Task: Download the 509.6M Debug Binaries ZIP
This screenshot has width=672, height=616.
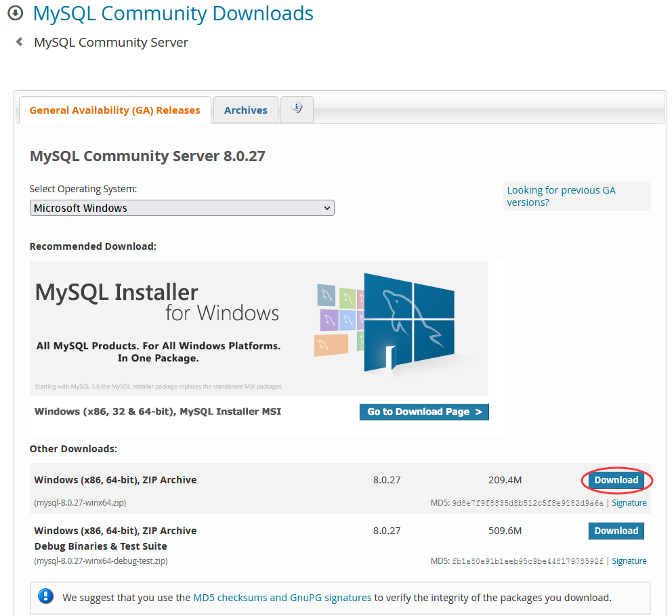Action: point(616,531)
